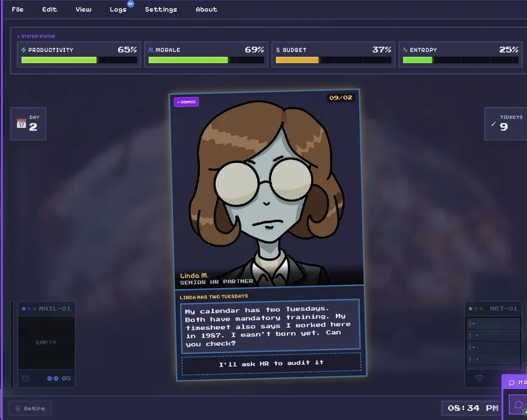Click the 69% Morale value
The width and height of the screenshot is (527, 420).
coord(254,50)
